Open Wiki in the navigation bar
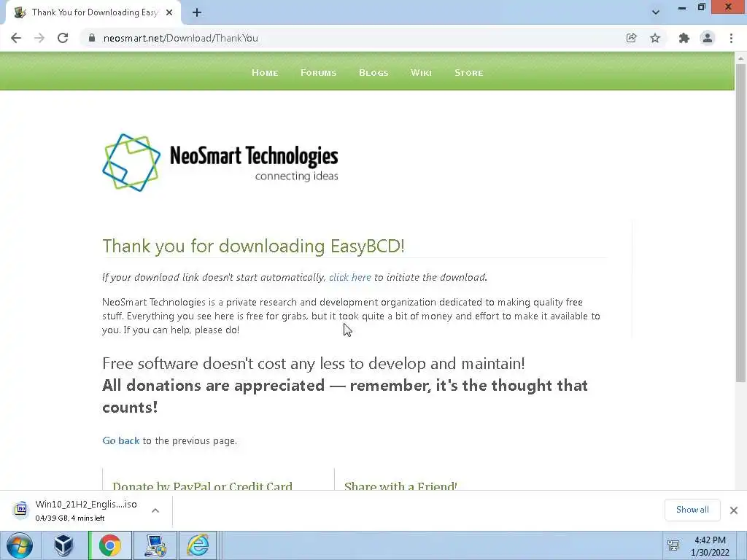747x560 pixels. (x=421, y=73)
